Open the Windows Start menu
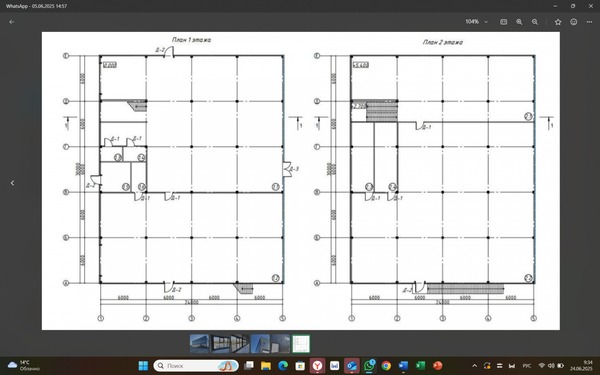This screenshot has width=600, height=375. pos(143,366)
